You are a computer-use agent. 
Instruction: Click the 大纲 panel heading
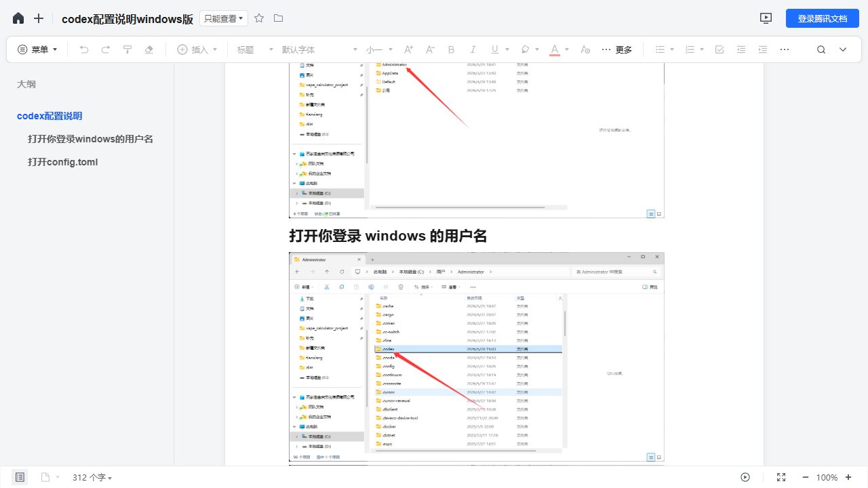[26, 84]
